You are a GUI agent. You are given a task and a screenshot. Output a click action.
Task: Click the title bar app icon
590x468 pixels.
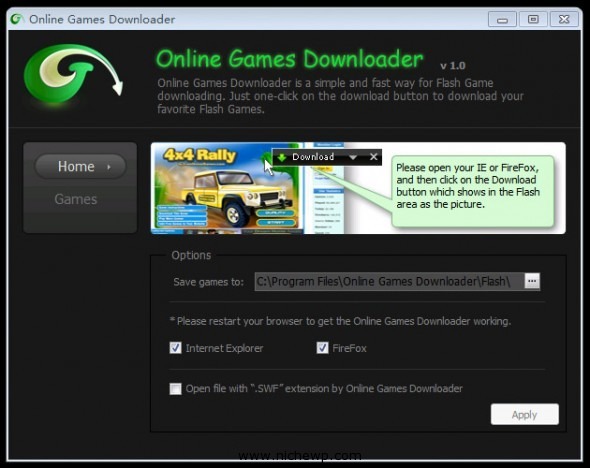17,19
